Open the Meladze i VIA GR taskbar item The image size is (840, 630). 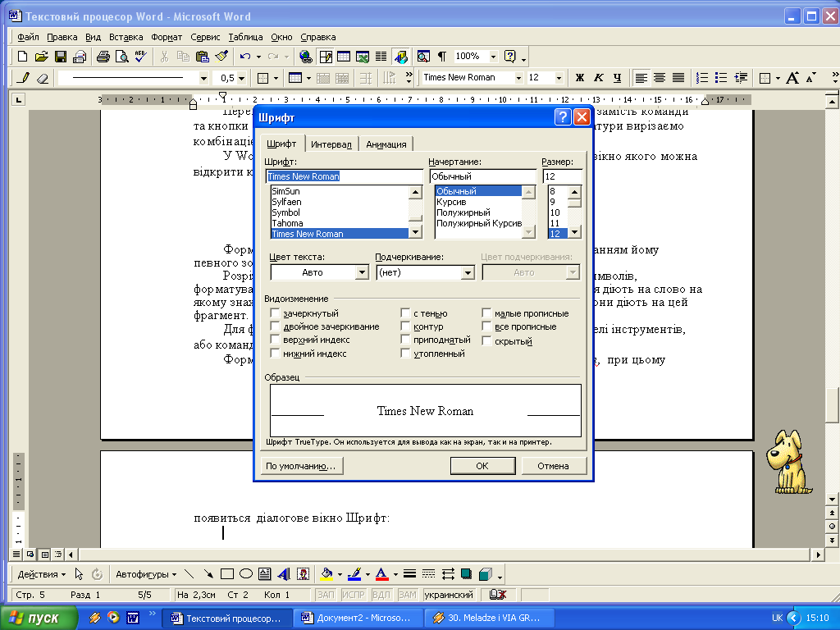489,619
